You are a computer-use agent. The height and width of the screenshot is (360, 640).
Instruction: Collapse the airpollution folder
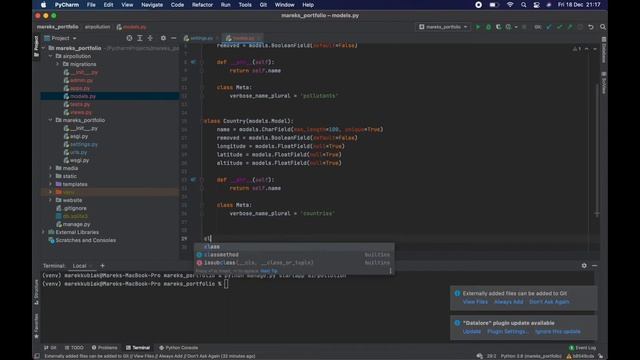pos(51,56)
